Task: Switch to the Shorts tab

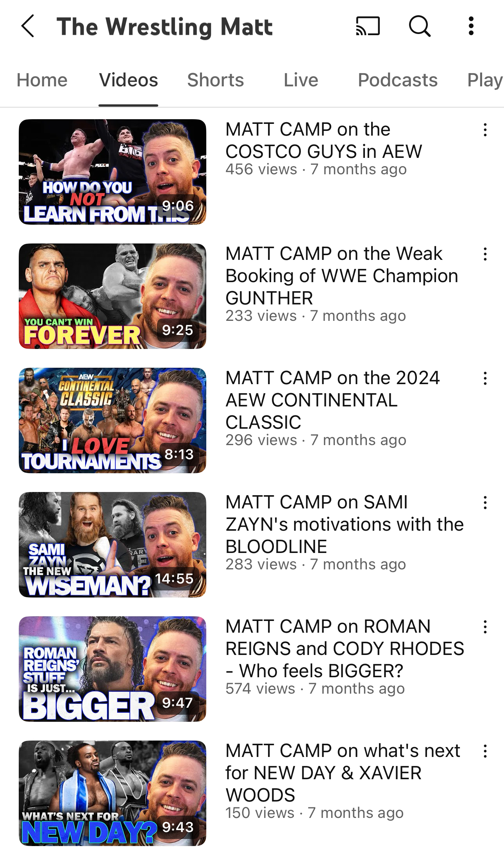Action: coord(216,80)
